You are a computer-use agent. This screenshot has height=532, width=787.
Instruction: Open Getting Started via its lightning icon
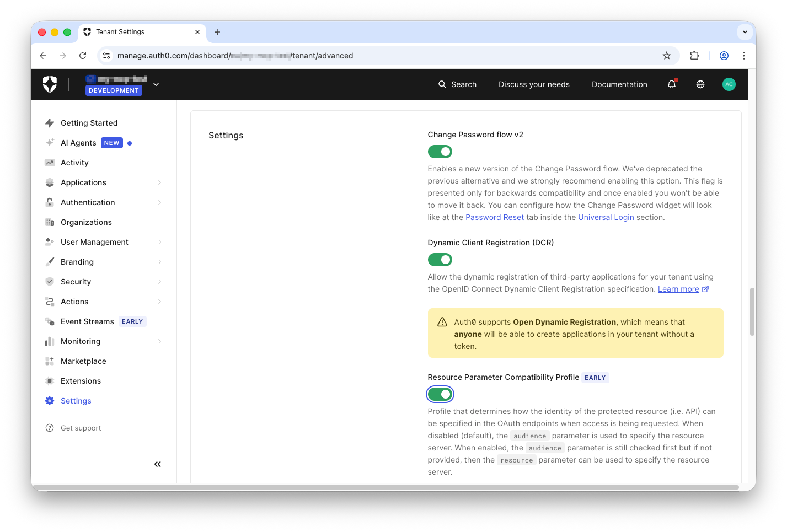click(50, 122)
